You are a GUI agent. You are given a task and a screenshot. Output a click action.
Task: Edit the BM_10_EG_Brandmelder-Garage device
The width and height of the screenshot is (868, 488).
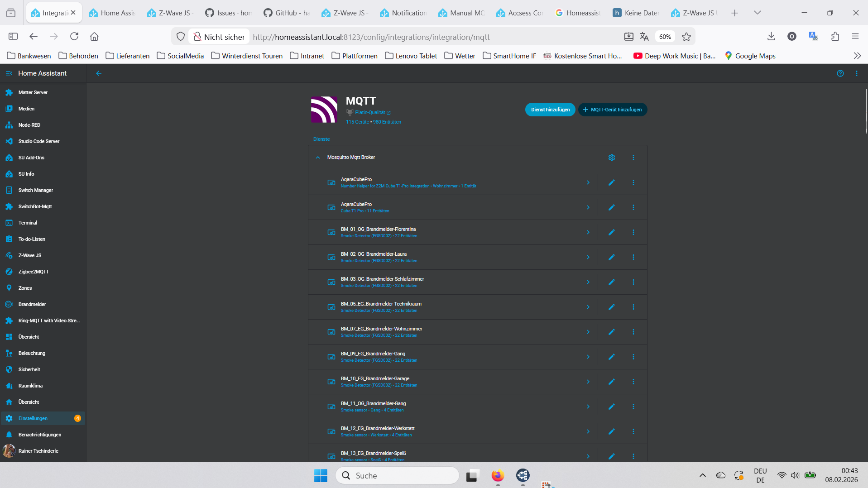pos(612,382)
